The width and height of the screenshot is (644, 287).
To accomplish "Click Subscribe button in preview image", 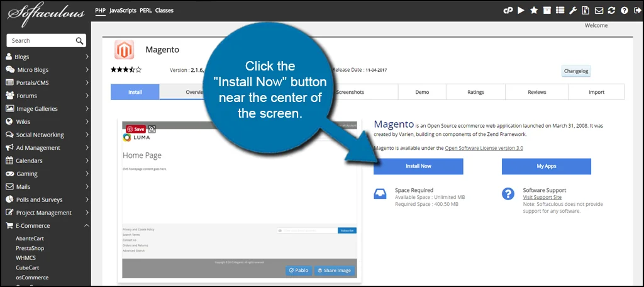I will tap(347, 230).
